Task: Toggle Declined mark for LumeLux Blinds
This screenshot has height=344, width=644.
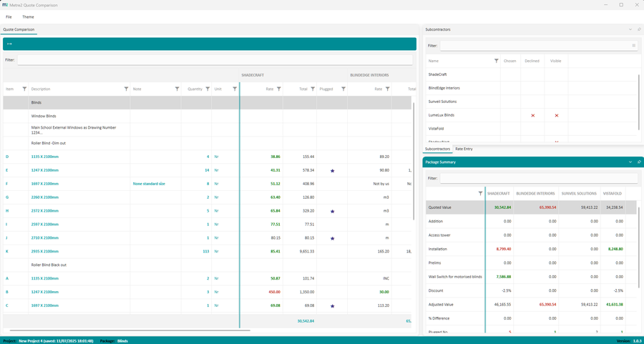Action: click(x=532, y=115)
